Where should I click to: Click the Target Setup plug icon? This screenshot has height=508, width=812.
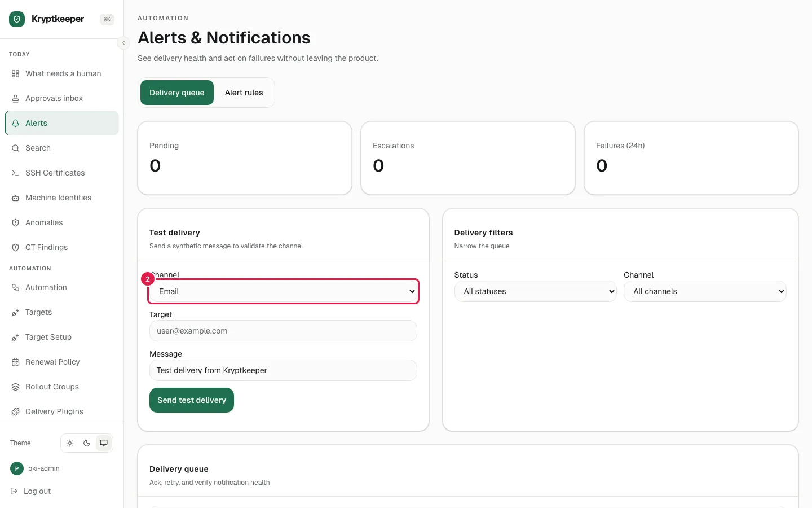(16, 338)
